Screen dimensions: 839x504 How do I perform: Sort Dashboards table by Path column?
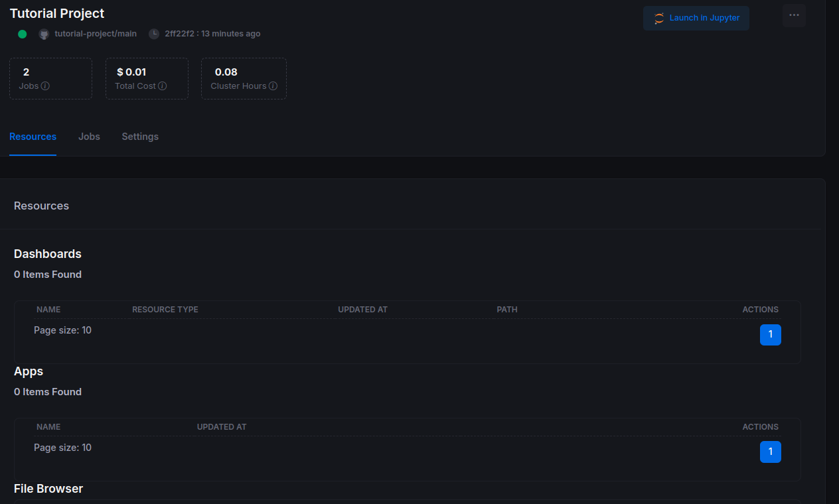(x=506, y=310)
